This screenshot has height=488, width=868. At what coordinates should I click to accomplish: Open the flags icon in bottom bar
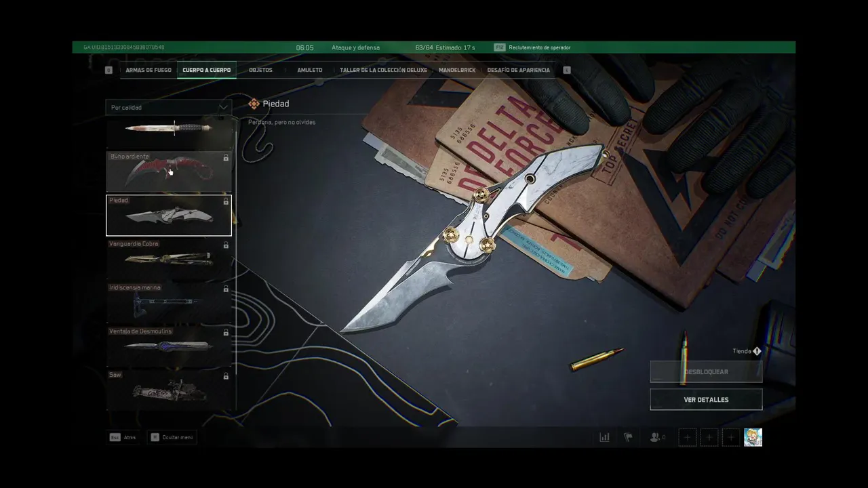click(628, 437)
